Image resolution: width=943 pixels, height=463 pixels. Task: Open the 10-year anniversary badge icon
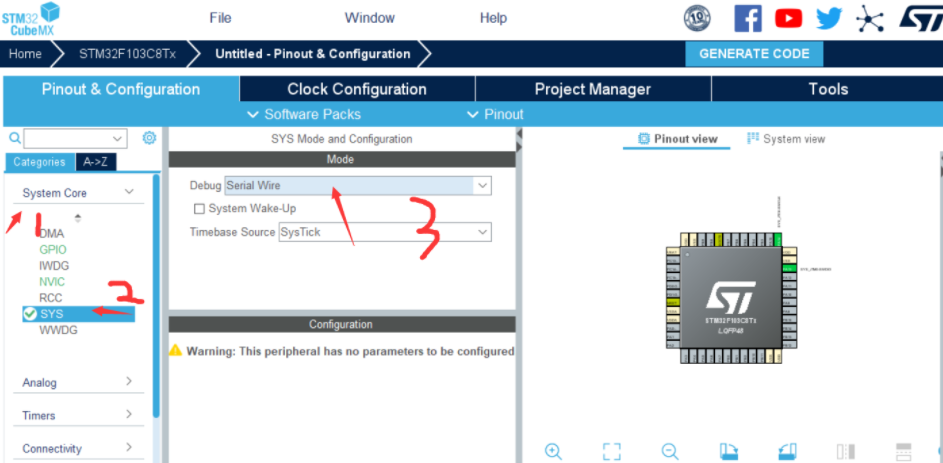(x=697, y=19)
